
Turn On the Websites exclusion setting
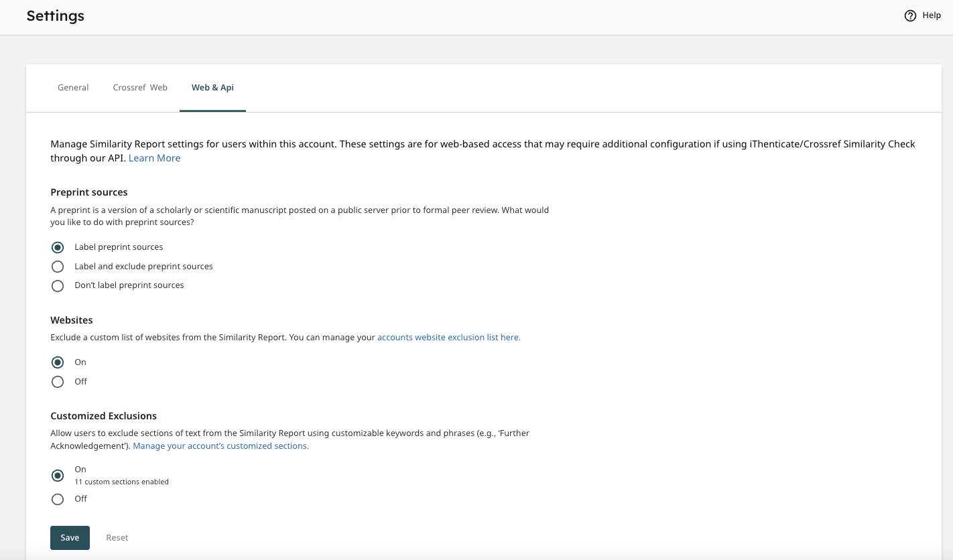coord(58,362)
